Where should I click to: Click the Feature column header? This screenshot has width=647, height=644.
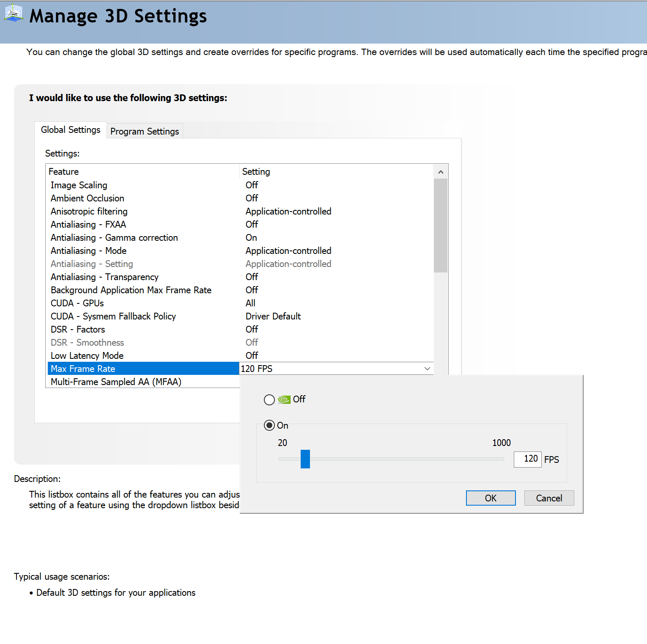143,172
